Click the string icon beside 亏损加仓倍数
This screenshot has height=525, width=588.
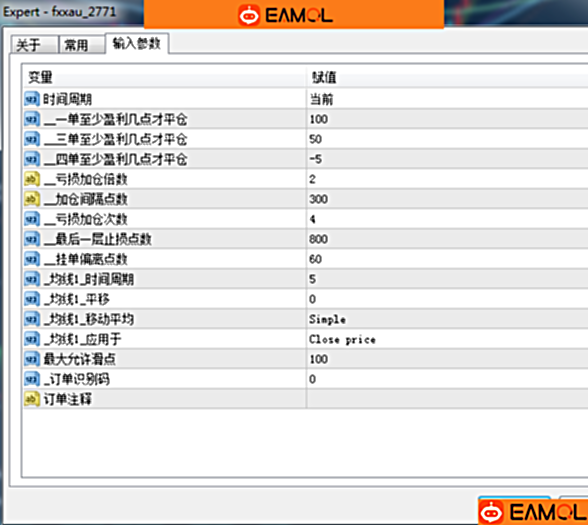pos(32,179)
